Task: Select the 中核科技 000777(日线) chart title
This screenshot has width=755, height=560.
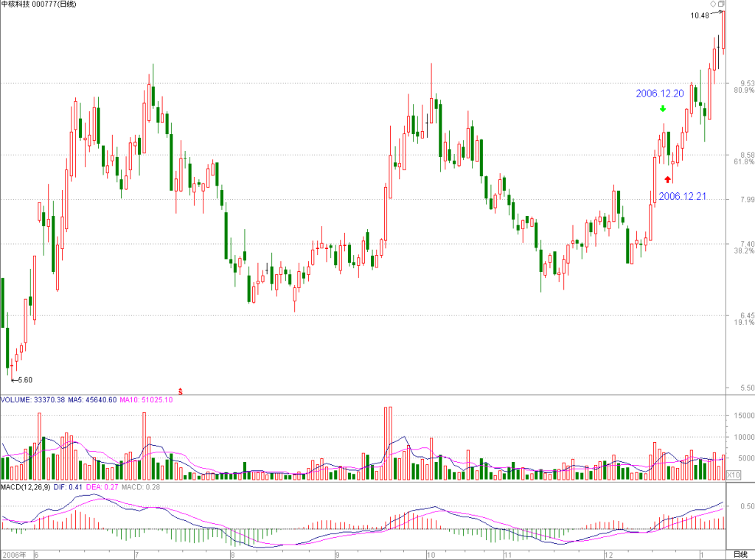Action: coord(38,4)
